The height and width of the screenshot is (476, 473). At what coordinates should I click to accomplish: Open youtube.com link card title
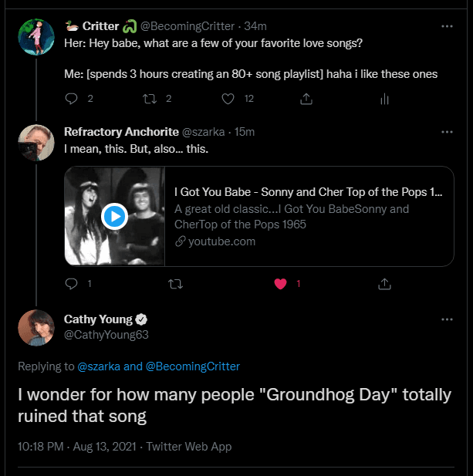[x=308, y=192]
